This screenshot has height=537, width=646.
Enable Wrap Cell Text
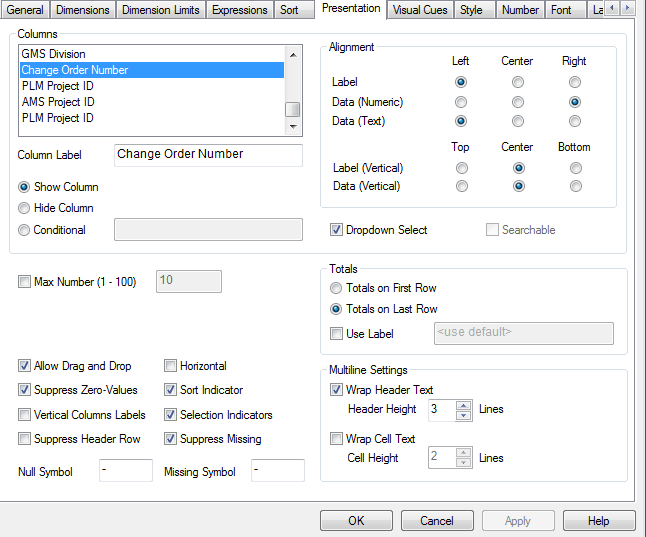click(x=337, y=439)
